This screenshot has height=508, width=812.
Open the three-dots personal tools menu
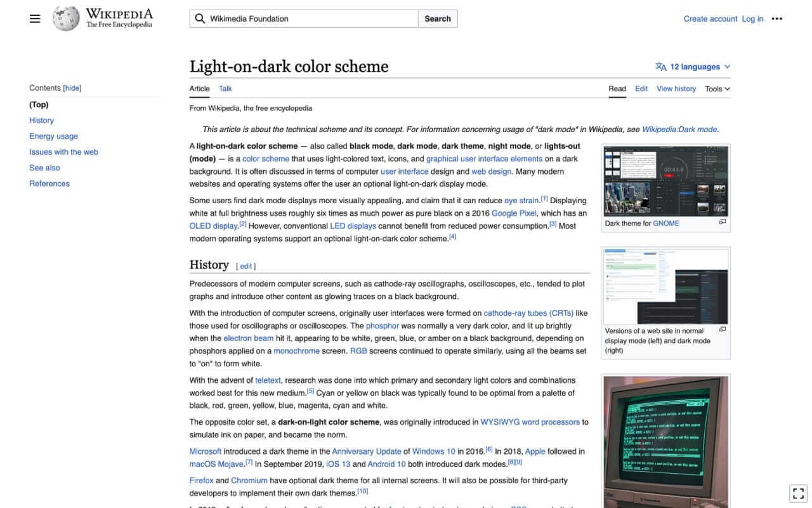(x=777, y=18)
